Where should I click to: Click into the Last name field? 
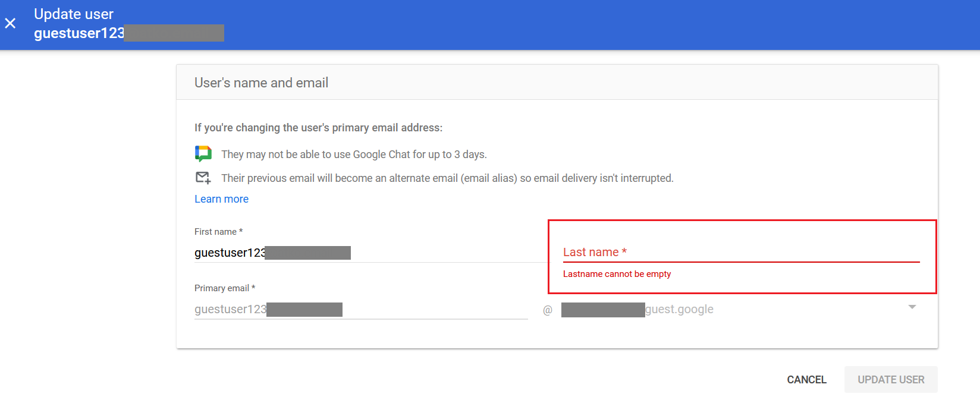741,253
